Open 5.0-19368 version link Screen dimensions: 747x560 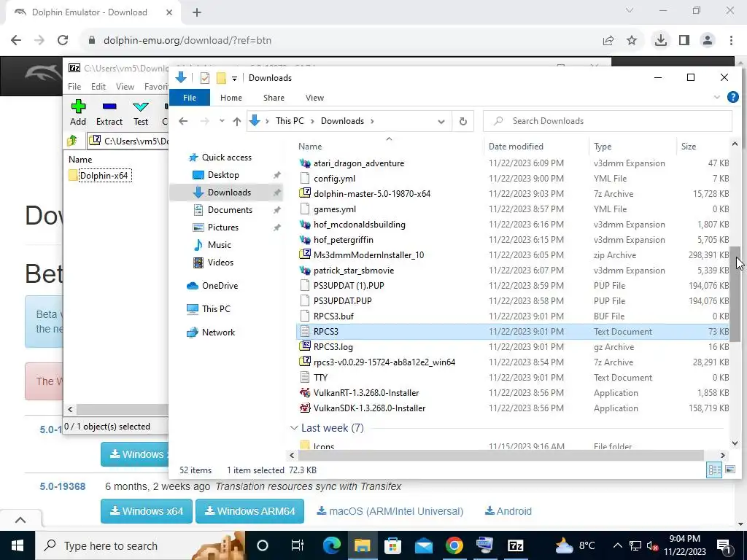click(x=63, y=486)
